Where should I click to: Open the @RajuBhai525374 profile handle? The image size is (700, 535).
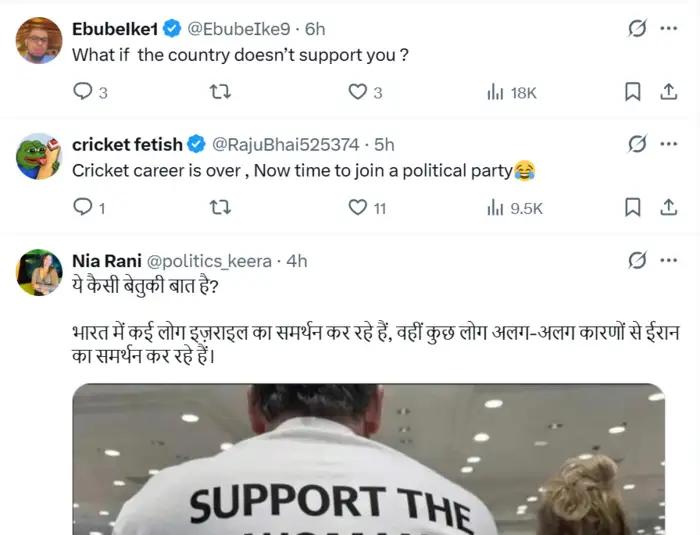284,145
